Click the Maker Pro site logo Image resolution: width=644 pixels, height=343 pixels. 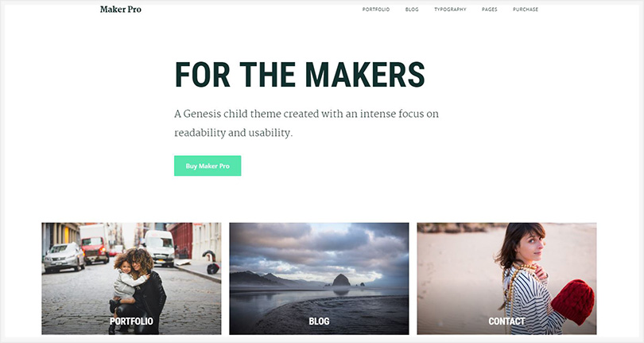point(120,10)
